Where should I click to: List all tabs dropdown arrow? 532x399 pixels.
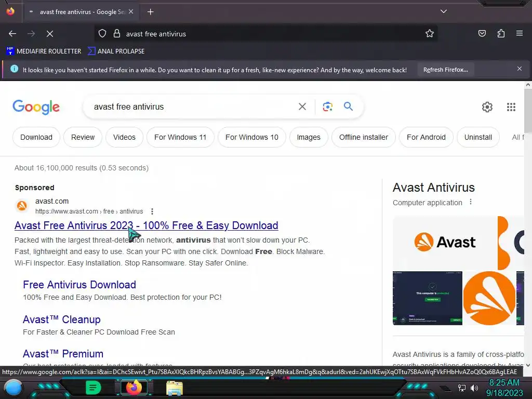coord(444,11)
